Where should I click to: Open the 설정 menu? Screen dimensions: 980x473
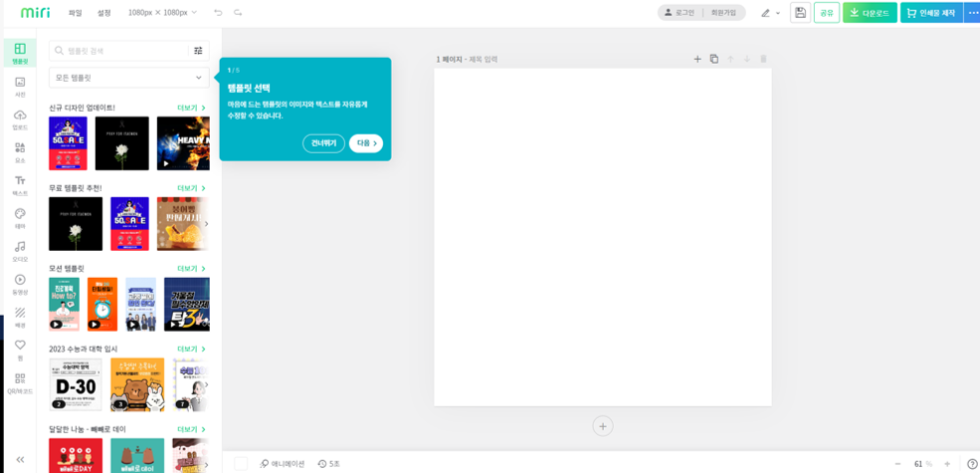104,13
